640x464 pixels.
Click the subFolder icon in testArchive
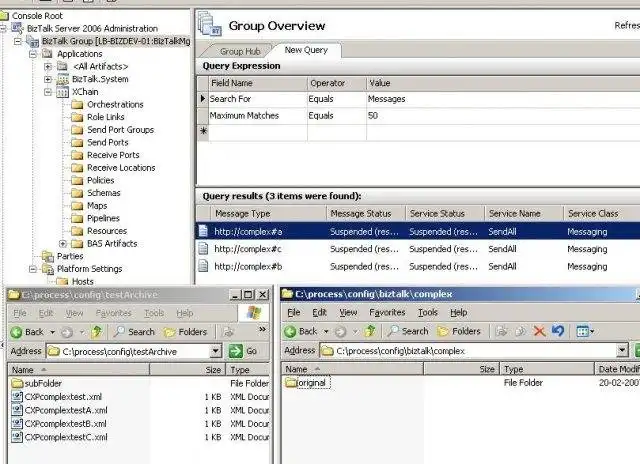(17, 383)
